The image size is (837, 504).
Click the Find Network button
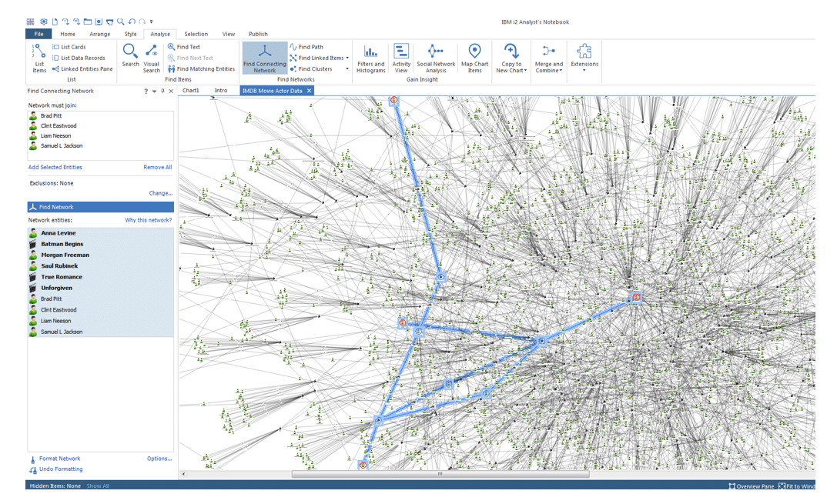[100, 207]
